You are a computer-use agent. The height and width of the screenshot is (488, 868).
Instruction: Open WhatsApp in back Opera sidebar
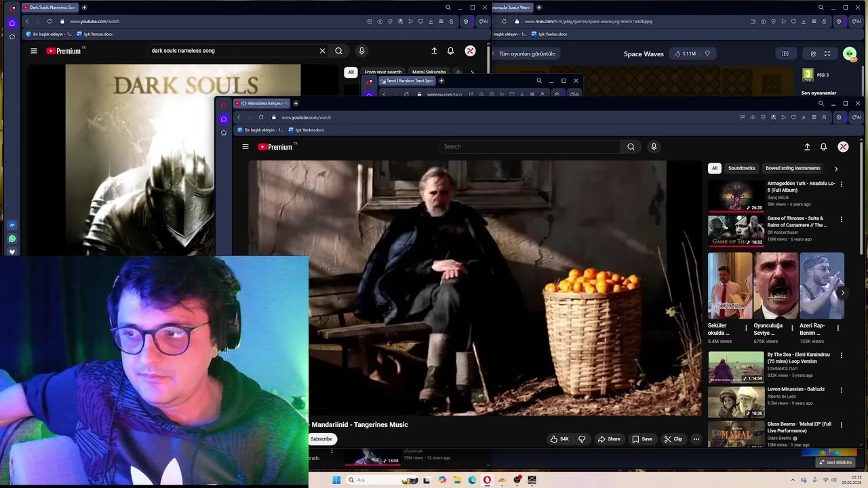tap(12, 239)
